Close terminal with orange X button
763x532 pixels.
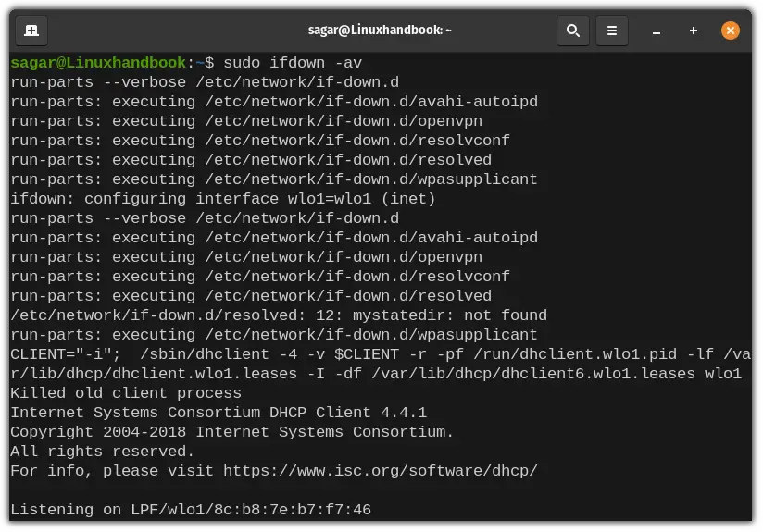[x=731, y=31]
